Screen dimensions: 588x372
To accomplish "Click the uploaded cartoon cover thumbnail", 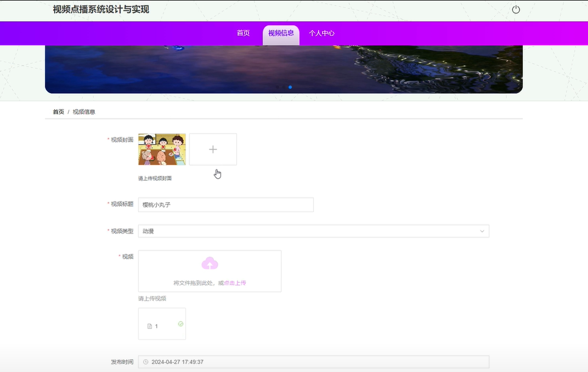I will 162,148.
